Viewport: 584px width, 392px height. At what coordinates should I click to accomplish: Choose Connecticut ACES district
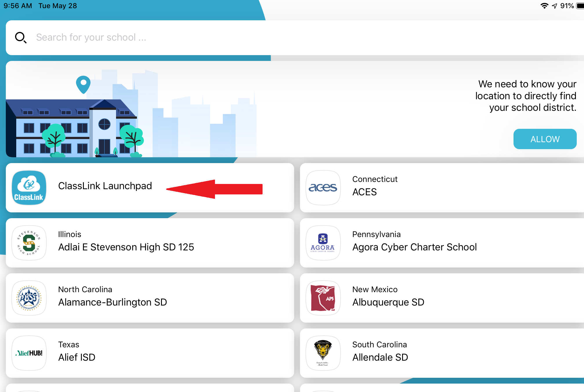click(442, 188)
